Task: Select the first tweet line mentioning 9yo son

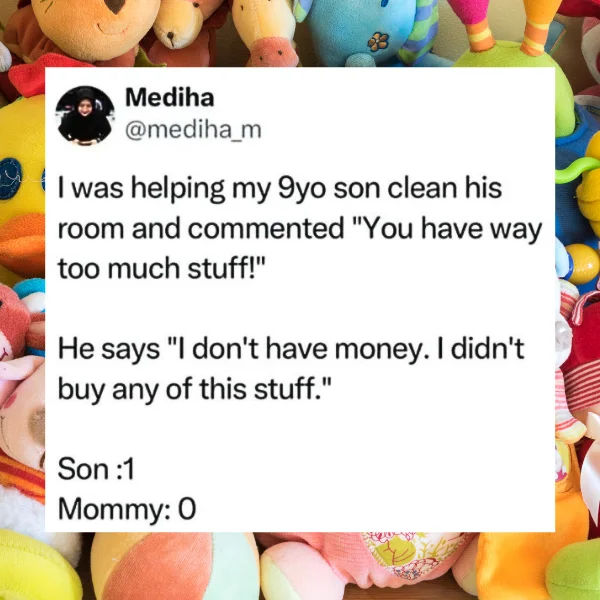Action: tap(280, 189)
